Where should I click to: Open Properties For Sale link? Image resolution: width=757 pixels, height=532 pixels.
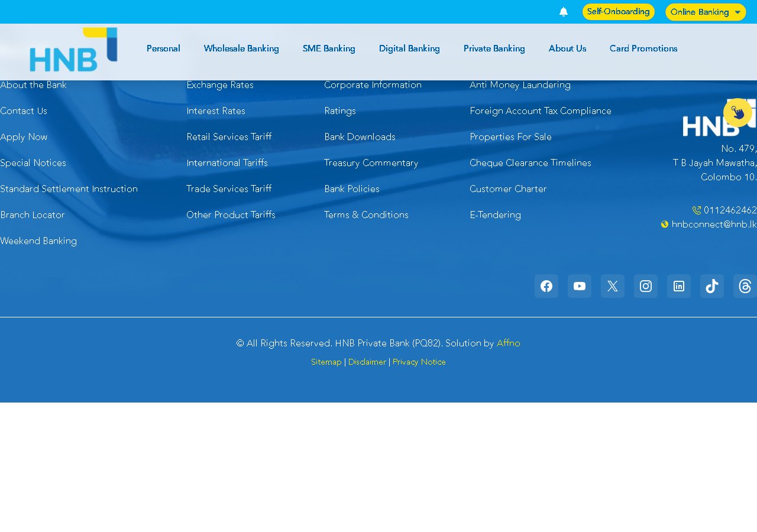[x=510, y=137]
